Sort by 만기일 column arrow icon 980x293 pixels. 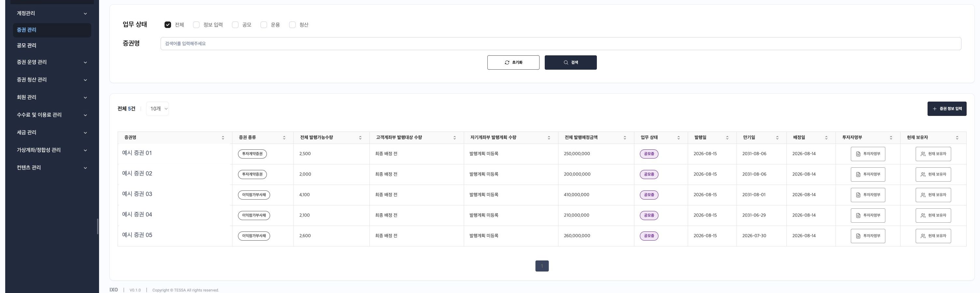coord(777,138)
